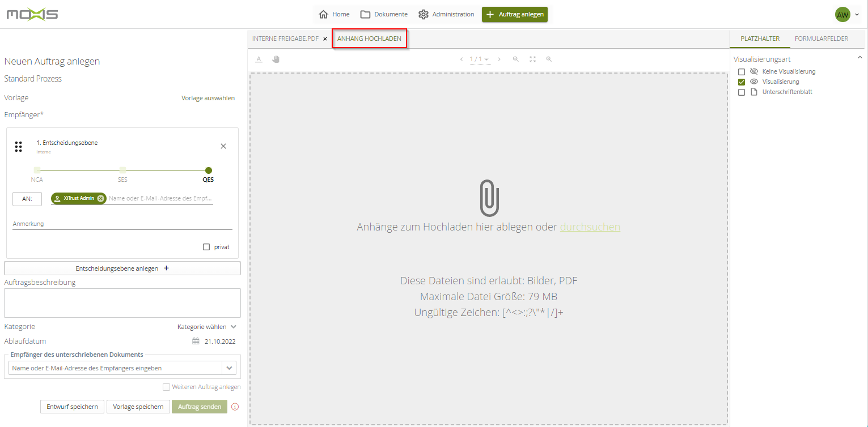Switch to the Formularfelder tab
This screenshot has width=868, height=427.
pyautogui.click(x=821, y=39)
